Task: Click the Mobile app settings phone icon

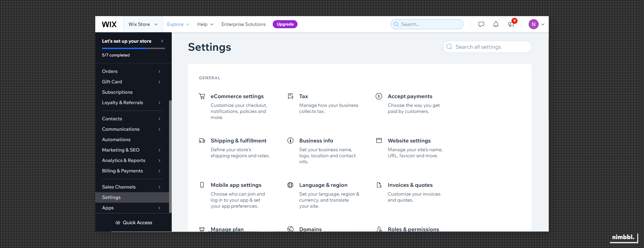Action: [202, 185]
